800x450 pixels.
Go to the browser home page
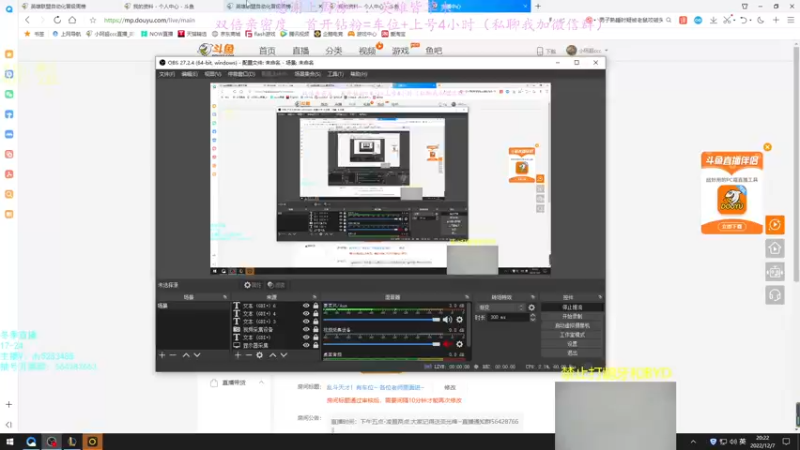pos(72,20)
